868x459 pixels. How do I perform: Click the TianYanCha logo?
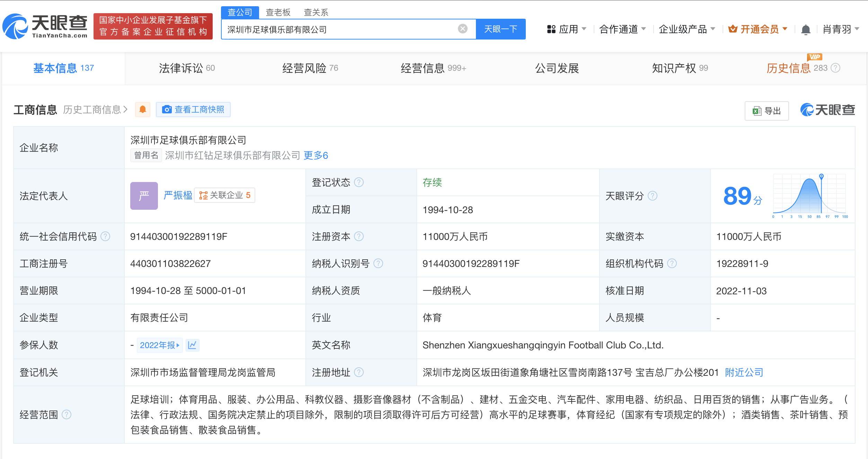point(45,26)
